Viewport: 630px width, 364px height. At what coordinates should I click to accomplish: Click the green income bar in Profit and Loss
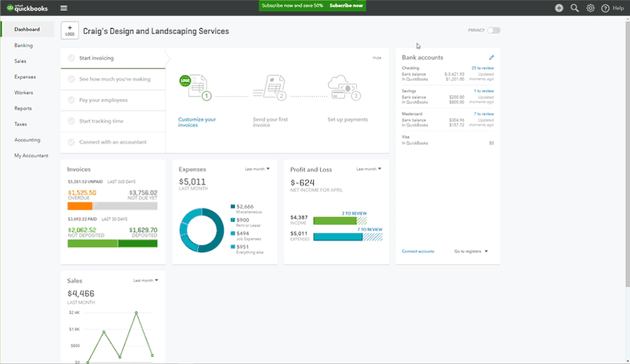(335, 221)
